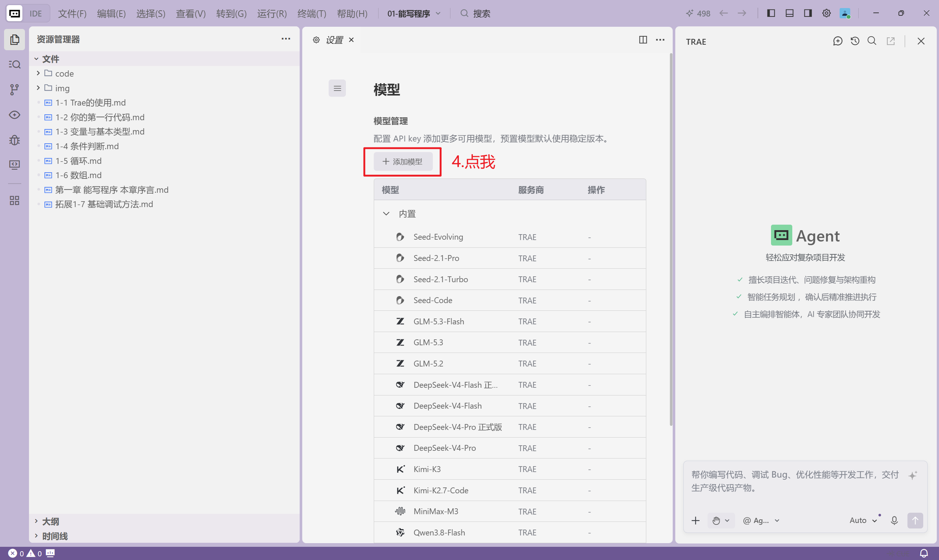Open the 搜索 command search box
The height and width of the screenshot is (560, 939).
[475, 14]
